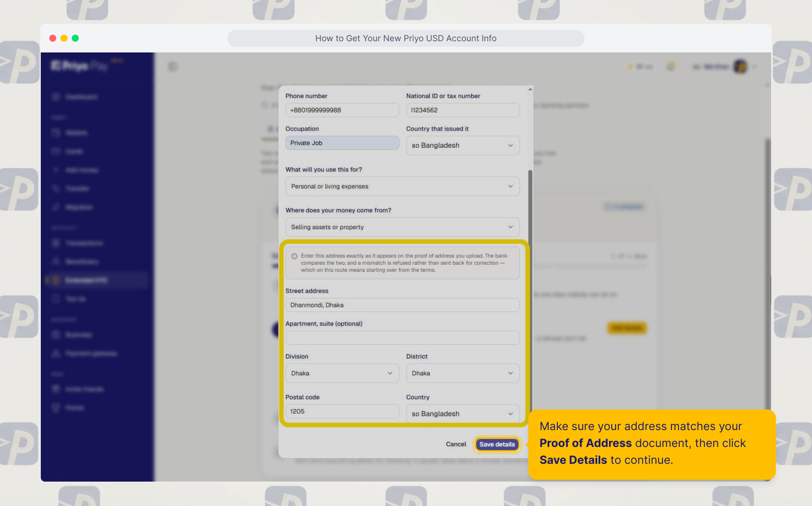Screen dimensions: 812x506
Task: Click the Apartment, suite (optional) field
Action: coord(402,338)
